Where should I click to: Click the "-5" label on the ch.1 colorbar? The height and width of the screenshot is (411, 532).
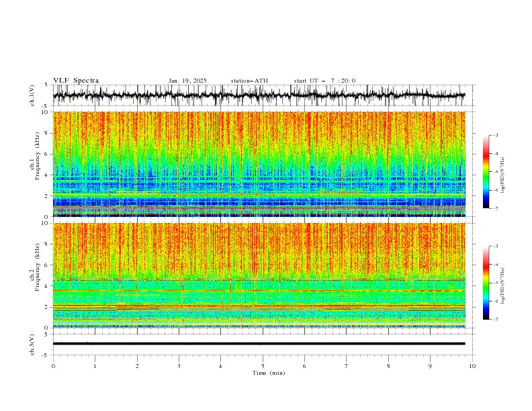pos(496,172)
